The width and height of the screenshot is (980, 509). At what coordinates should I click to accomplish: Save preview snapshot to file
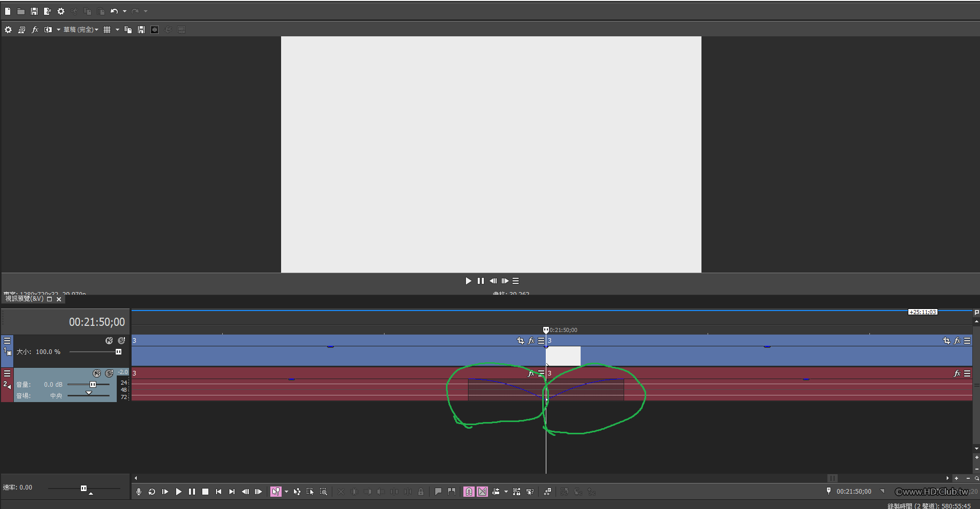tap(141, 30)
